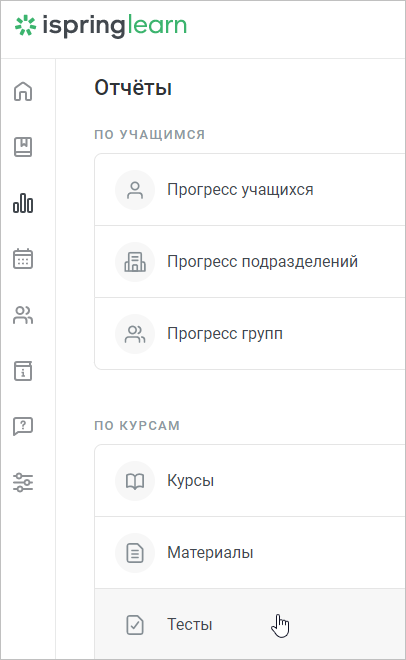Click the person icon beside Прогресс учащихся

pyautogui.click(x=135, y=190)
